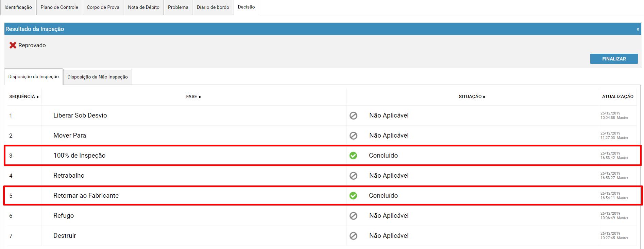The height and width of the screenshot is (249, 644).
Task: Click Não Aplicável icon in Mover Para row
Action: 353,136
